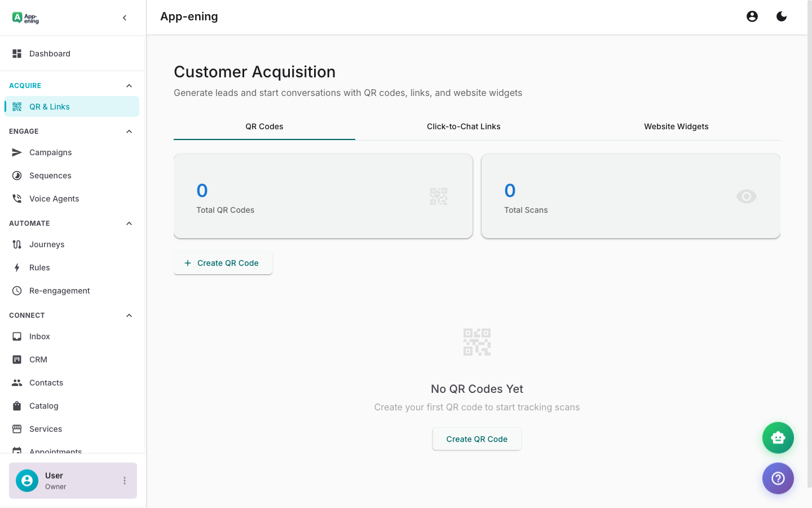The height and width of the screenshot is (508, 812).
Task: Collapse the AUTOMATE section chevron
Action: point(129,223)
